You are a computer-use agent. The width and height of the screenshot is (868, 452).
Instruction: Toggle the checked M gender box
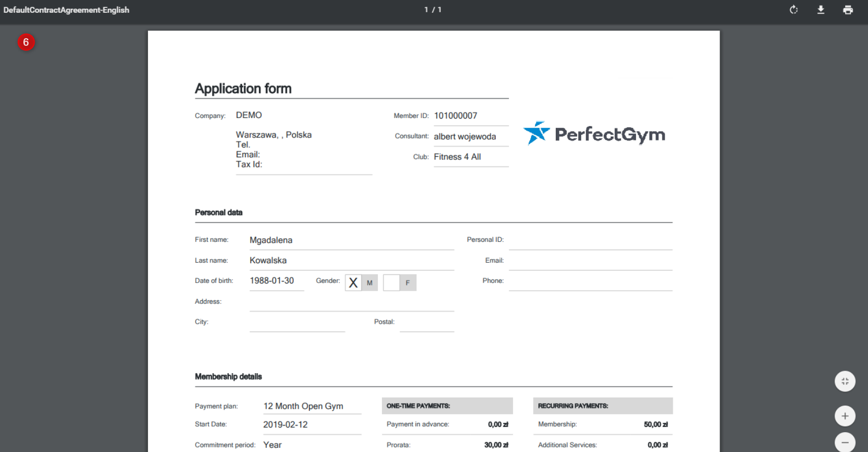coord(353,282)
